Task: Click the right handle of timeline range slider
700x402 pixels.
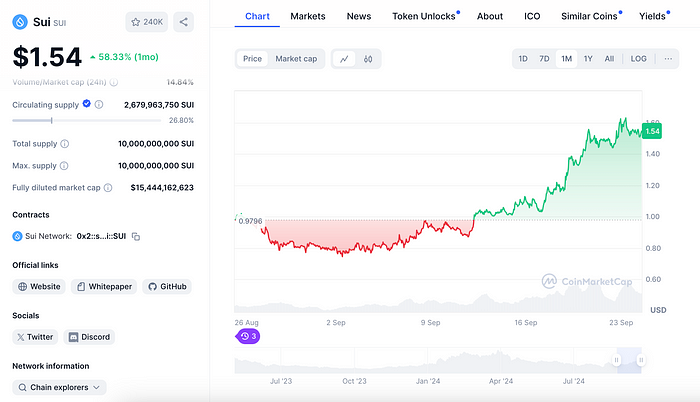Action: [x=641, y=360]
